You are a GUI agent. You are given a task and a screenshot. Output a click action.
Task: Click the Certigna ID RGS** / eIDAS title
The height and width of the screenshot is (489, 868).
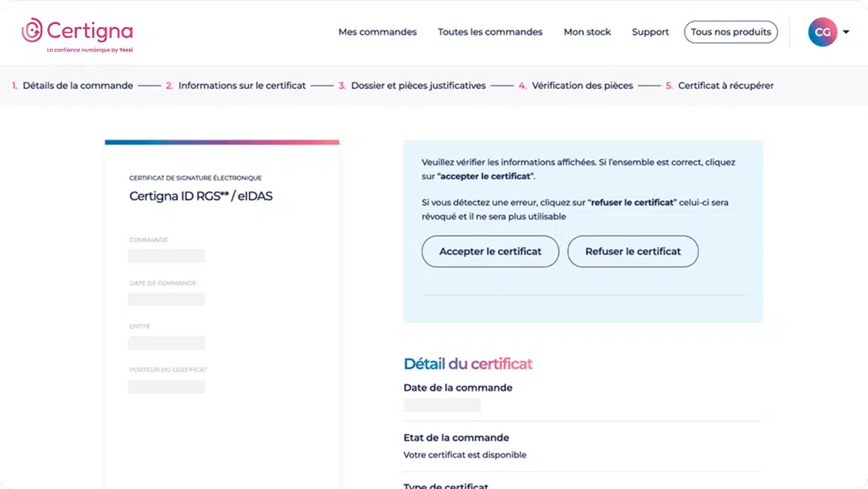pyautogui.click(x=201, y=196)
